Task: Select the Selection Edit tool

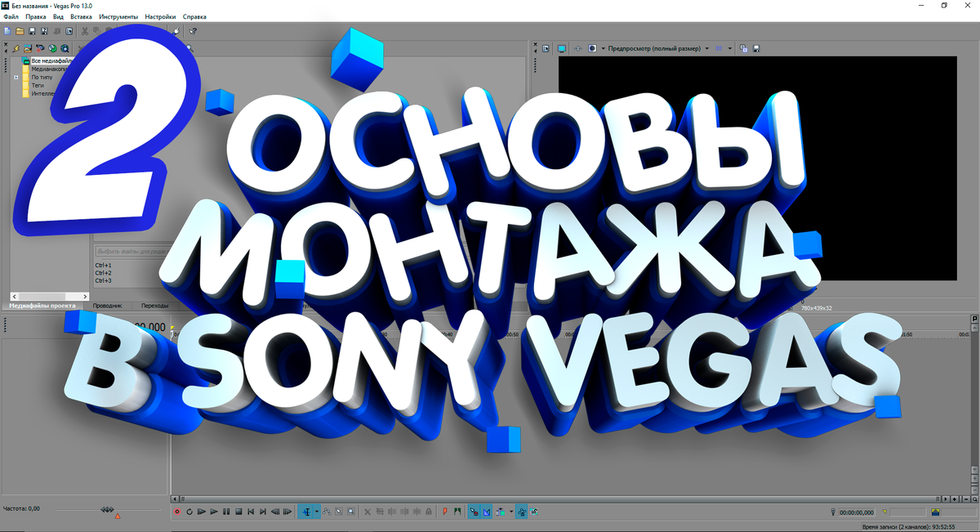Action: click(x=339, y=512)
